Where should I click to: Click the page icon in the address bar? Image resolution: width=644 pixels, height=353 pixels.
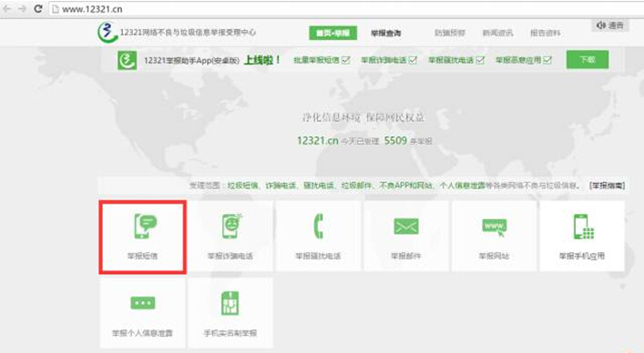[x=56, y=9]
